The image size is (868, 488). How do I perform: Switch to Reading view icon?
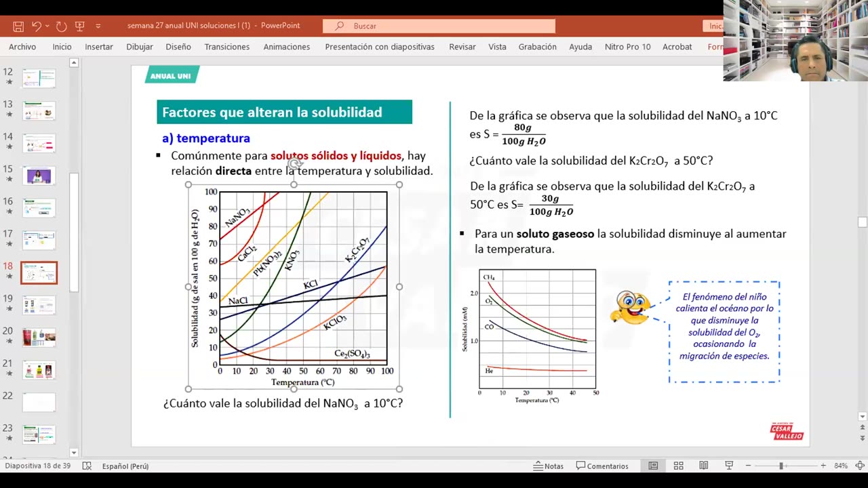coord(704,466)
